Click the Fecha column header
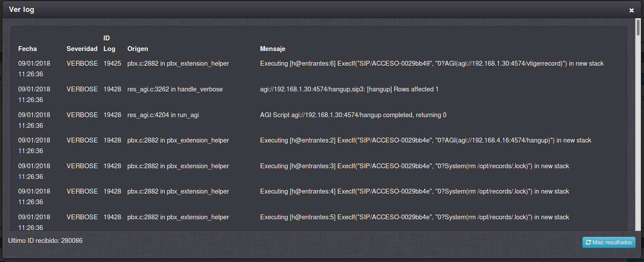Image resolution: width=644 pixels, height=262 pixels. (28, 49)
